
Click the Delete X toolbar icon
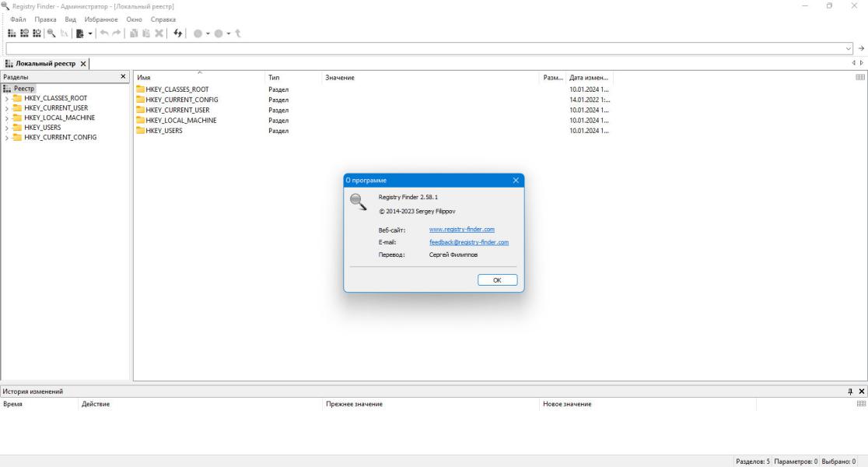pos(159,33)
